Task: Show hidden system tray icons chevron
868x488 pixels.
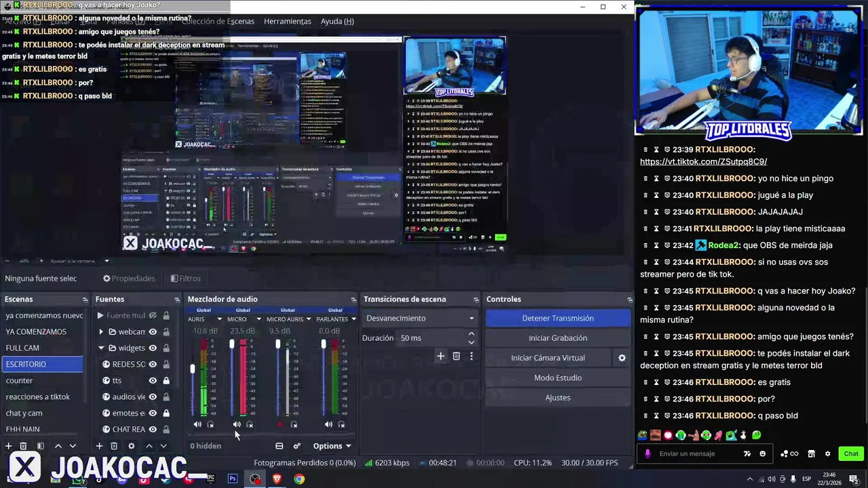Action: click(750, 479)
